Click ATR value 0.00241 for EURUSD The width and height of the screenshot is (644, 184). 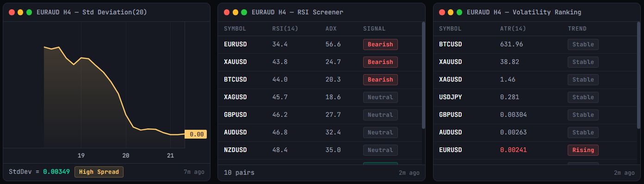coord(514,150)
